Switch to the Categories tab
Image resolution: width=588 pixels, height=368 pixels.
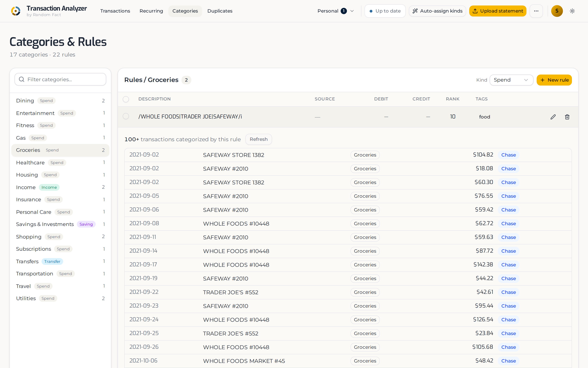(x=185, y=11)
